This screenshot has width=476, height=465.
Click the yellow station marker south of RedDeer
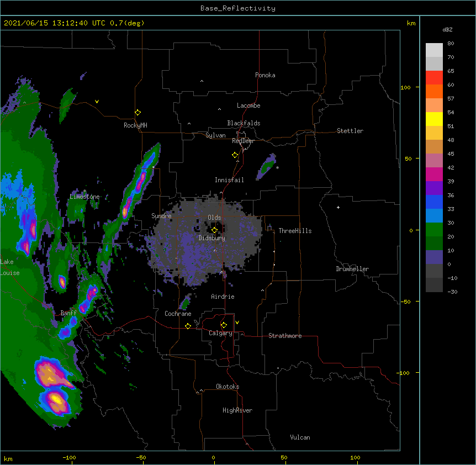[235, 155]
